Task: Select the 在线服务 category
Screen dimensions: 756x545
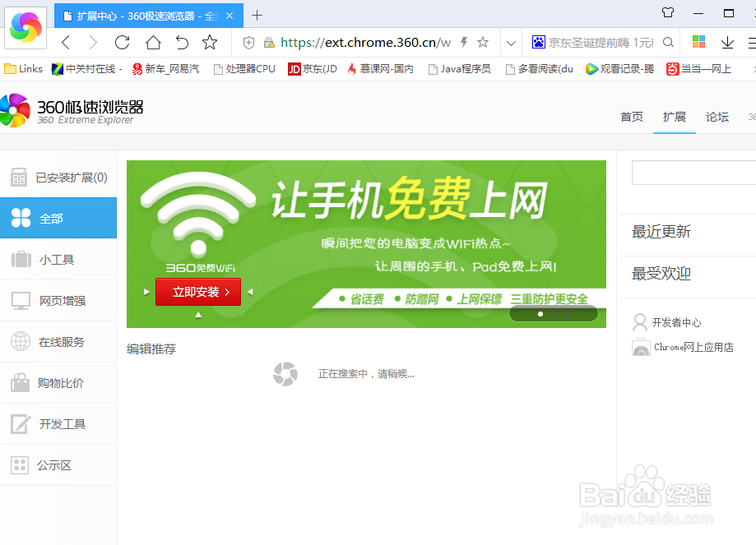Action: point(58,342)
